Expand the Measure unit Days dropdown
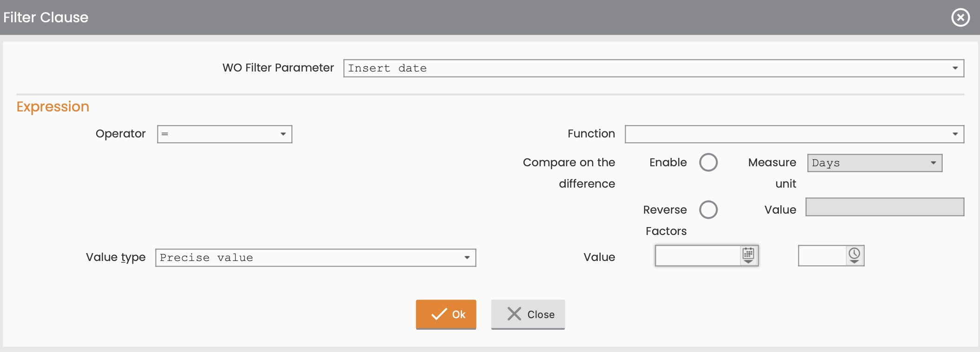This screenshot has height=352, width=980. click(875, 163)
